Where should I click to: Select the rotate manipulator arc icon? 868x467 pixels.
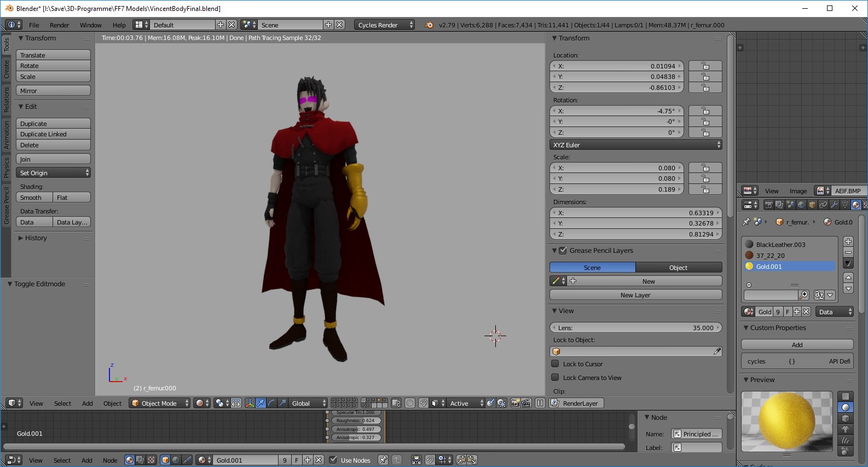[x=272, y=403]
